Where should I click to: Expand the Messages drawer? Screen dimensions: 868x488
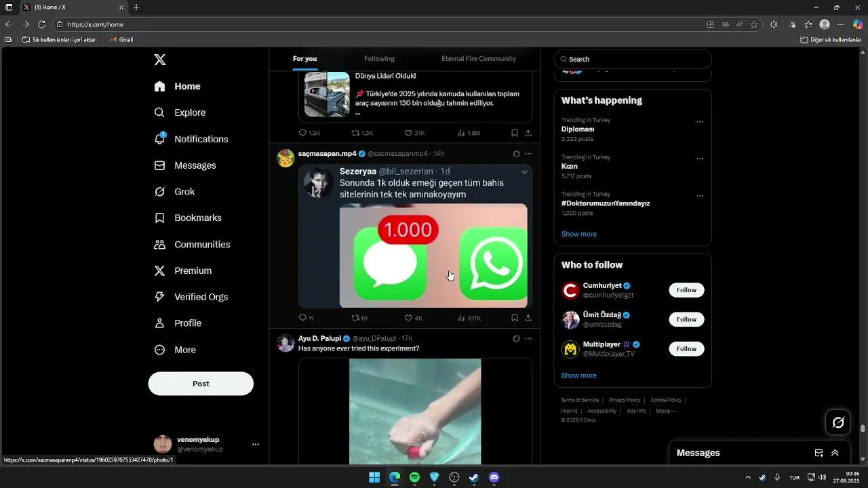(835, 453)
